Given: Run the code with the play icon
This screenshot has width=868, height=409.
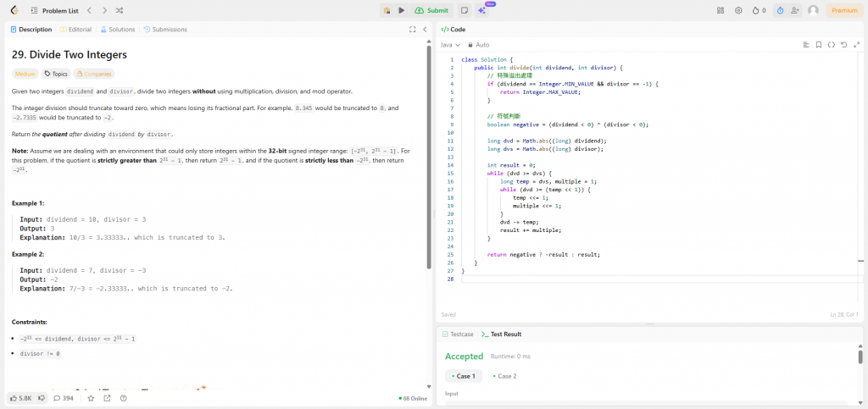Looking at the screenshot, I should [402, 10].
